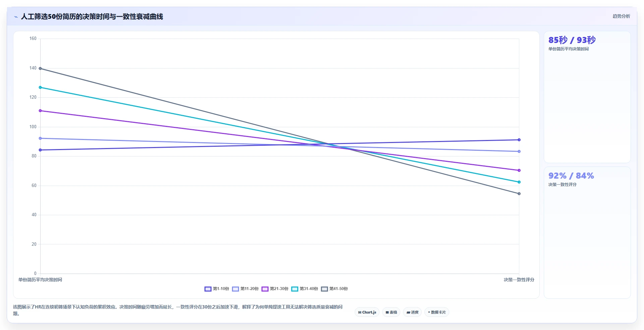Open the 92% / 84% consistency card

tap(587, 233)
